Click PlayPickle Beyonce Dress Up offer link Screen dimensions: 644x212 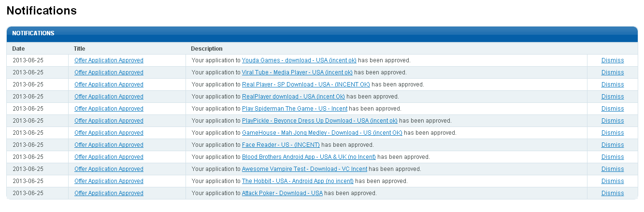click(x=319, y=121)
